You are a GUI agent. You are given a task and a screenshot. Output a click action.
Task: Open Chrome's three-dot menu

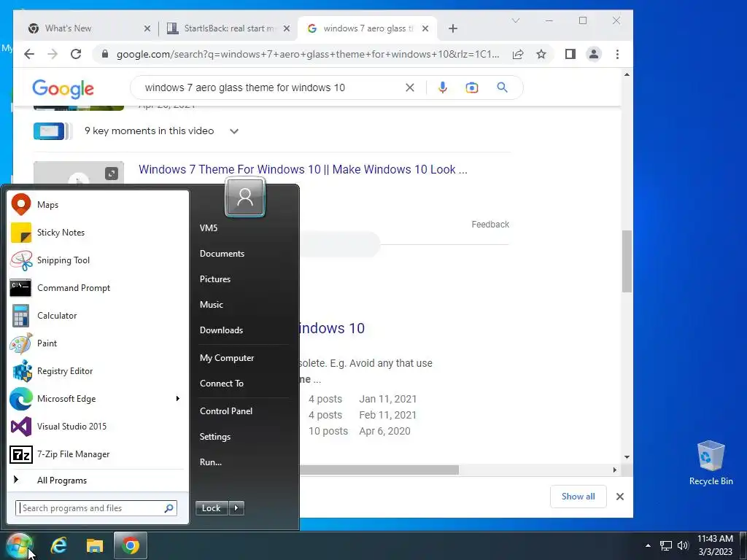click(617, 54)
